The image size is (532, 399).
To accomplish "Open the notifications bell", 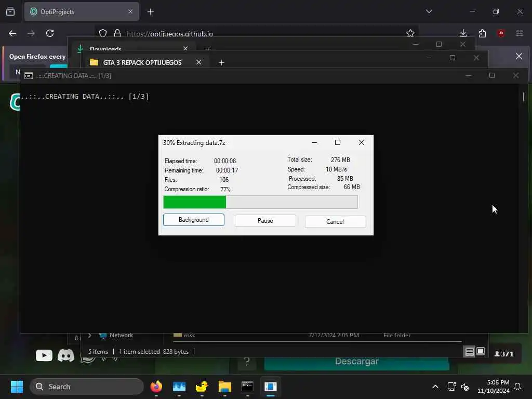I will pos(518,387).
